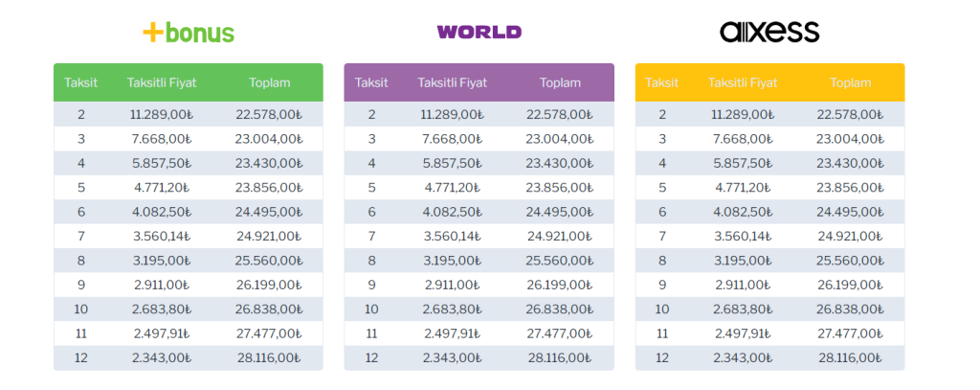Image resolution: width=980 pixels, height=390 pixels.
Task: Select the Toplam header in the green bonus table
Action: click(x=269, y=82)
